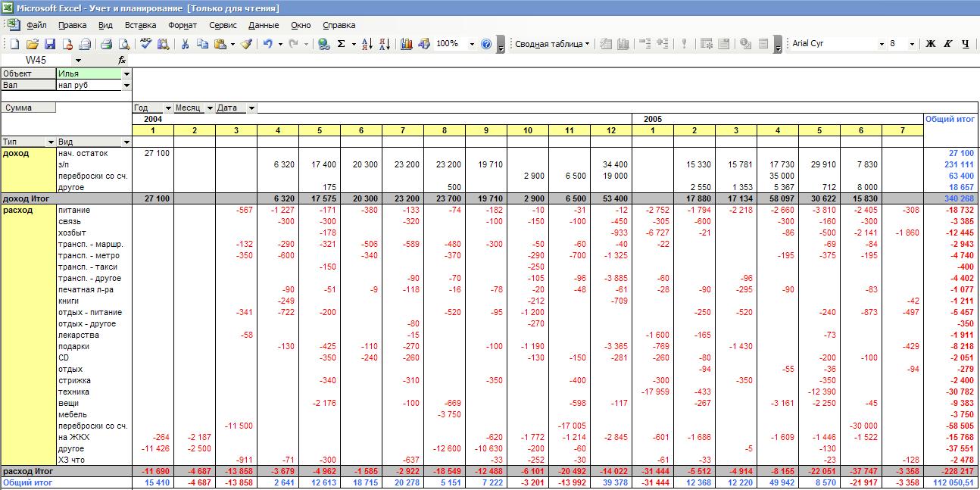Click the Name Box showing W45
This screenshot has height=490, width=980.
(x=41, y=60)
